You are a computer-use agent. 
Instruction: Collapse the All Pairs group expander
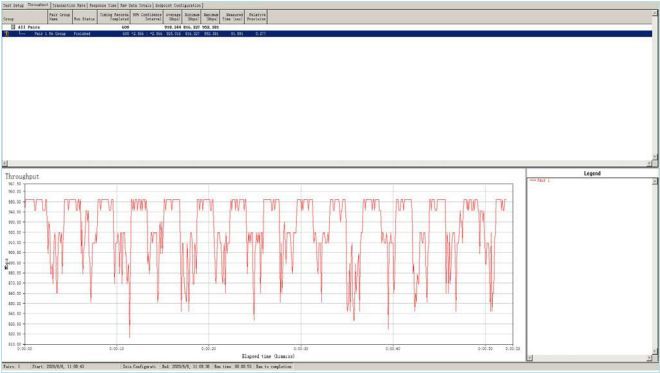pyautogui.click(x=13, y=27)
